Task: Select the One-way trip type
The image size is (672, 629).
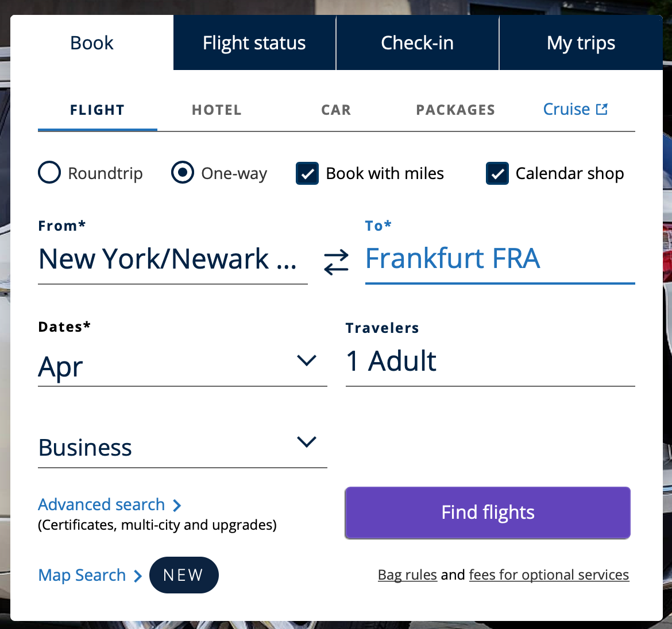Action: point(182,173)
